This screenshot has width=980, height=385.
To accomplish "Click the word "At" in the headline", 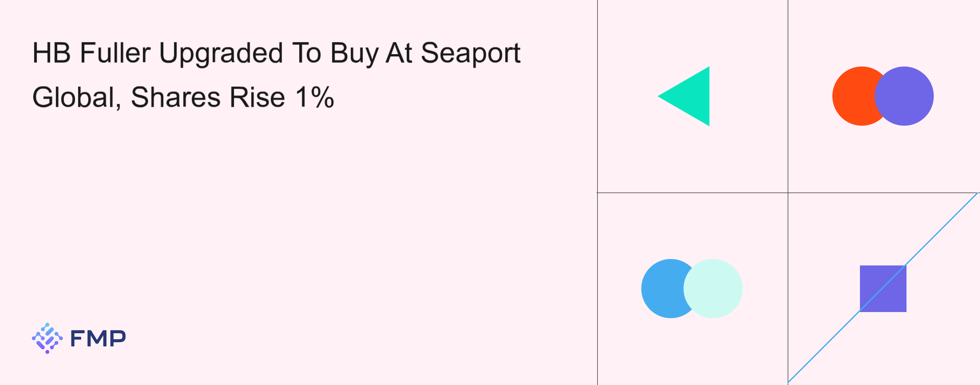I will pyautogui.click(x=399, y=53).
